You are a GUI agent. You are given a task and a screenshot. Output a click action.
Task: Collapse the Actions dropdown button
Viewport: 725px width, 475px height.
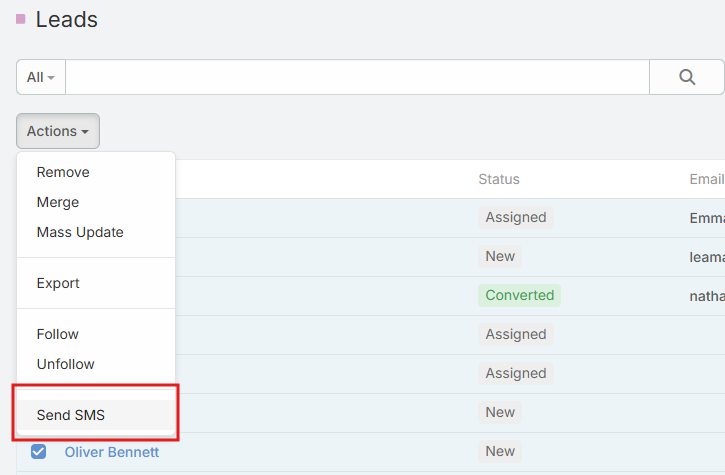(58, 131)
